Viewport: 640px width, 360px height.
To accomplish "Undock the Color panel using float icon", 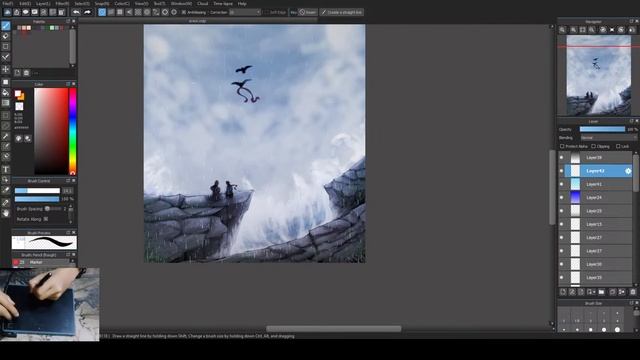I will tap(68, 84).
